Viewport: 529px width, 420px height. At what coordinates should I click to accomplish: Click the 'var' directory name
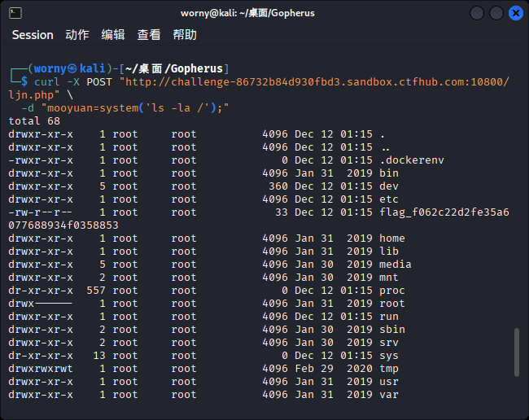(x=389, y=395)
